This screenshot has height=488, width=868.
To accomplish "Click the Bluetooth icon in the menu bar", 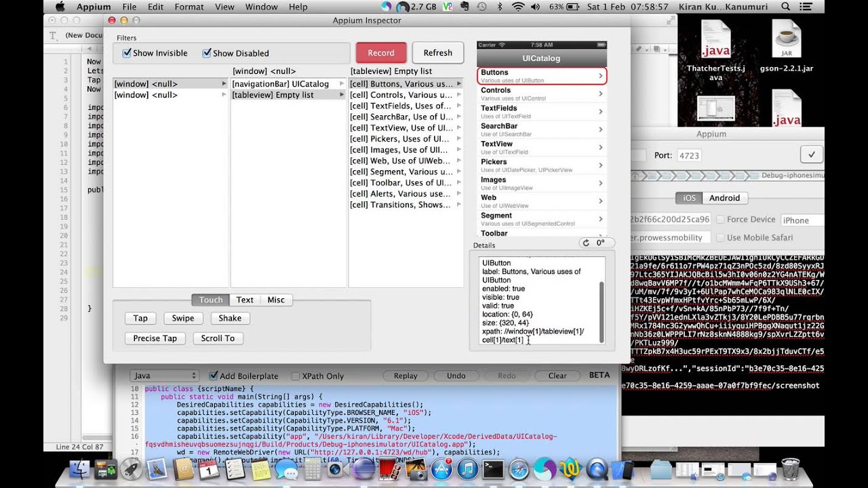I will pyautogui.click(x=500, y=7).
